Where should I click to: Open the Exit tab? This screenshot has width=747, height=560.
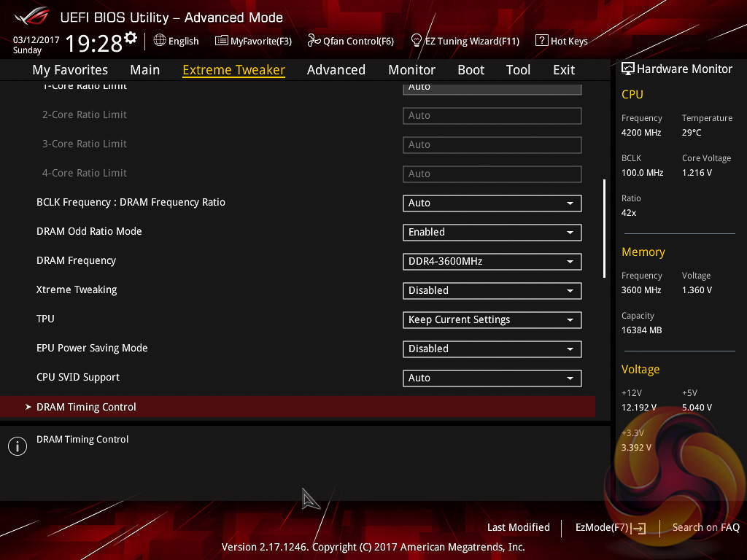click(x=564, y=69)
